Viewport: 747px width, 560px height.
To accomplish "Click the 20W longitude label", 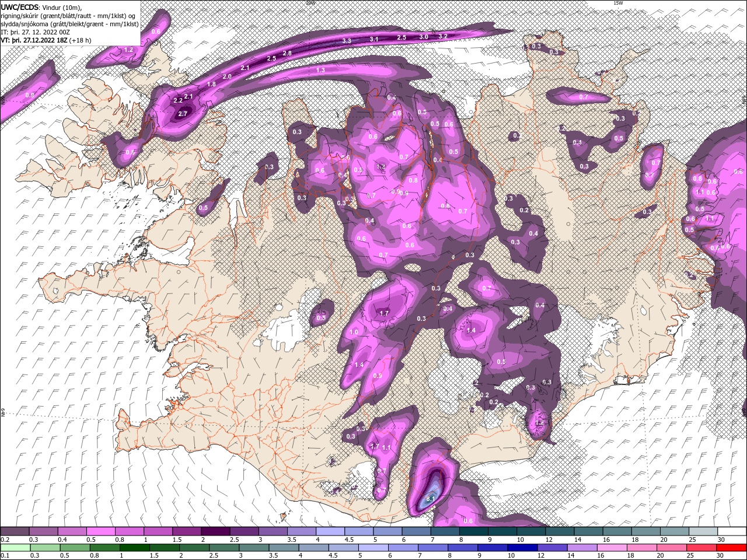I will 310,3.
